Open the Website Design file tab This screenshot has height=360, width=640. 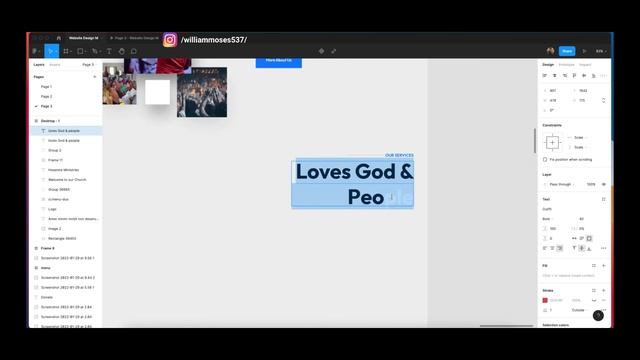[x=84, y=38]
